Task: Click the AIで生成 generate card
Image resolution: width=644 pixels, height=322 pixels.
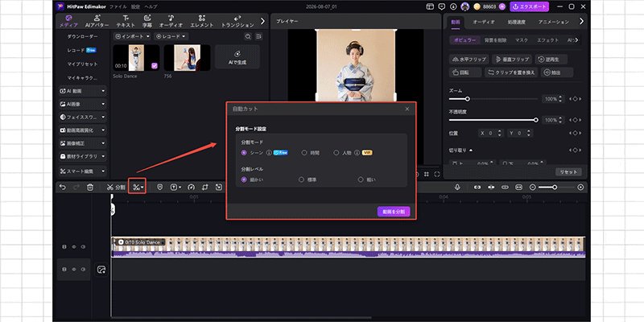Action: (x=237, y=57)
